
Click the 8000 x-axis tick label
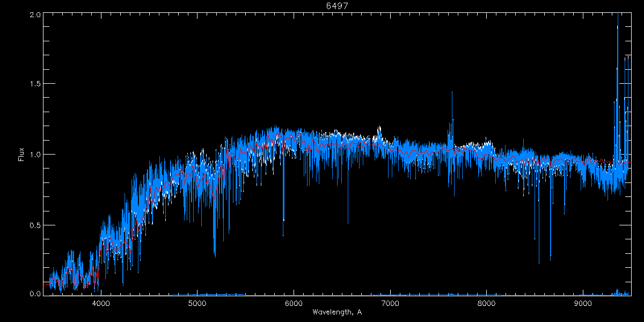point(487,304)
